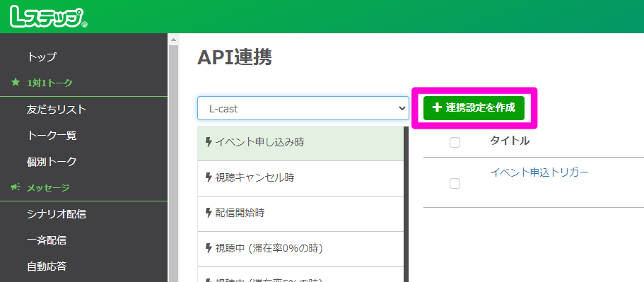The width and height of the screenshot is (644, 282).
Task: Check the イベント申込トリガー row checkbox
Action: click(x=455, y=184)
